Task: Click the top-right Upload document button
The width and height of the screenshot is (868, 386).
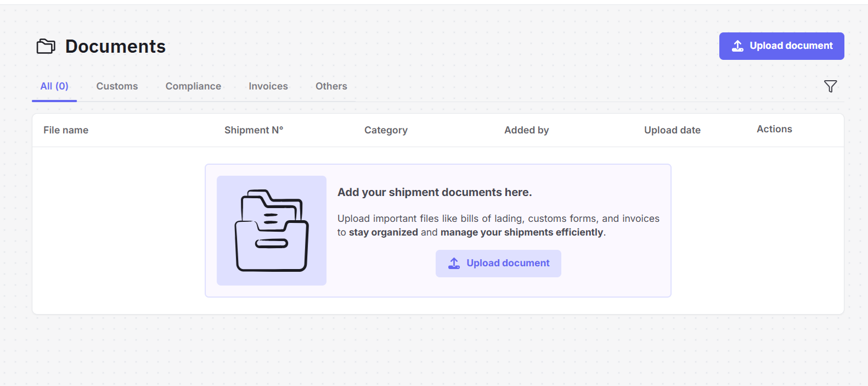Action: pos(781,46)
